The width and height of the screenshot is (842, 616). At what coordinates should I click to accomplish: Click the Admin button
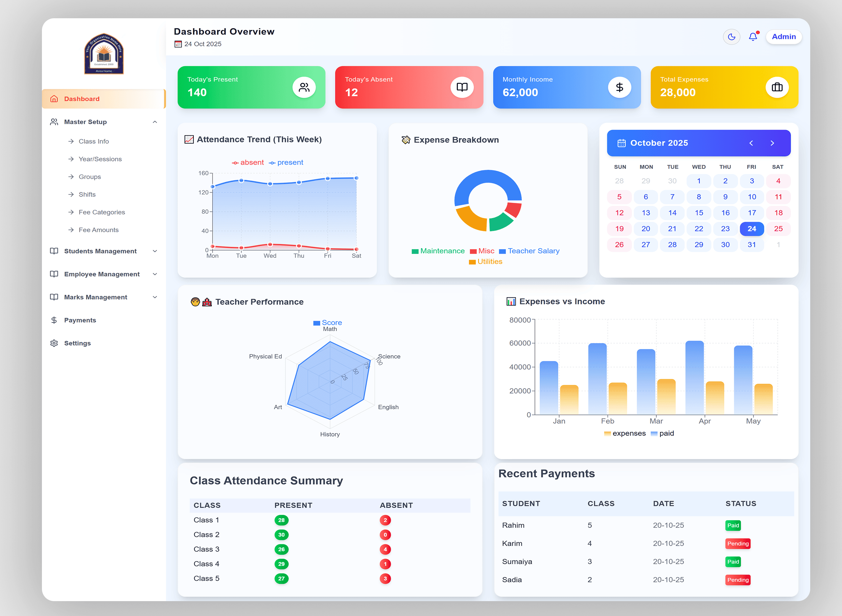tap(783, 37)
